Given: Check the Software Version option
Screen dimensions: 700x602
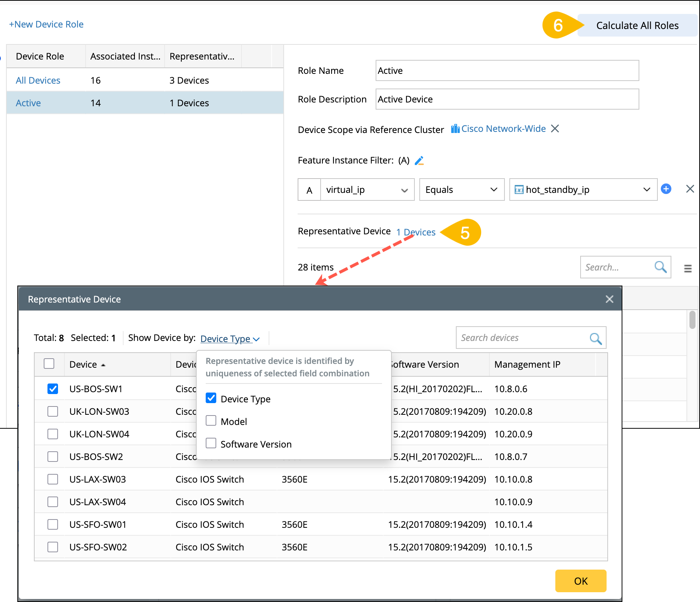Looking at the screenshot, I should coord(211,443).
